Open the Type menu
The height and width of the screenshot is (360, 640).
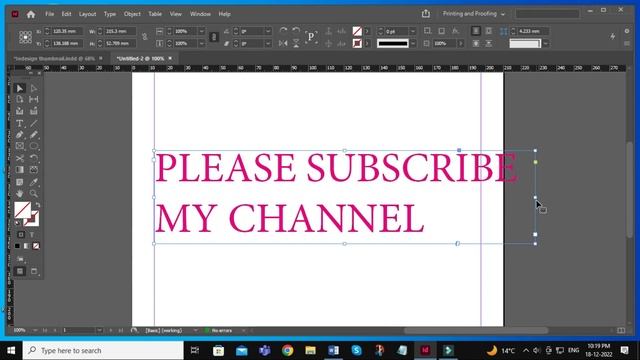tap(110, 14)
